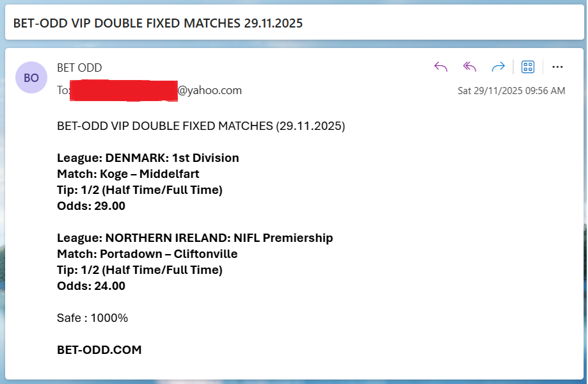Click the Tip: 1/2 Half Time/Full Time text
Viewport: 588px width, 384px height.
tap(139, 189)
